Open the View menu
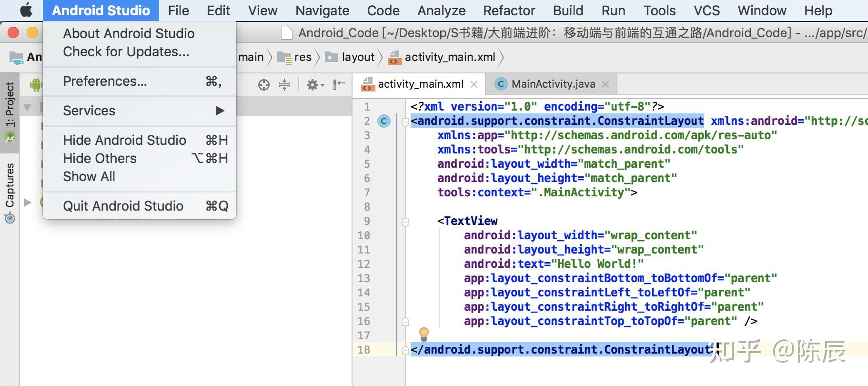The height and width of the screenshot is (386, 868). 263,10
